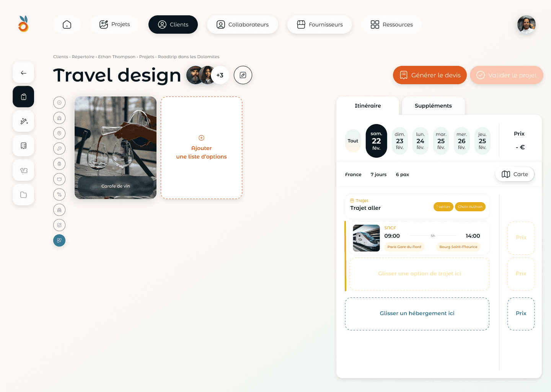Click the Clients breadcrumb link
551x392 pixels.
[60, 57]
